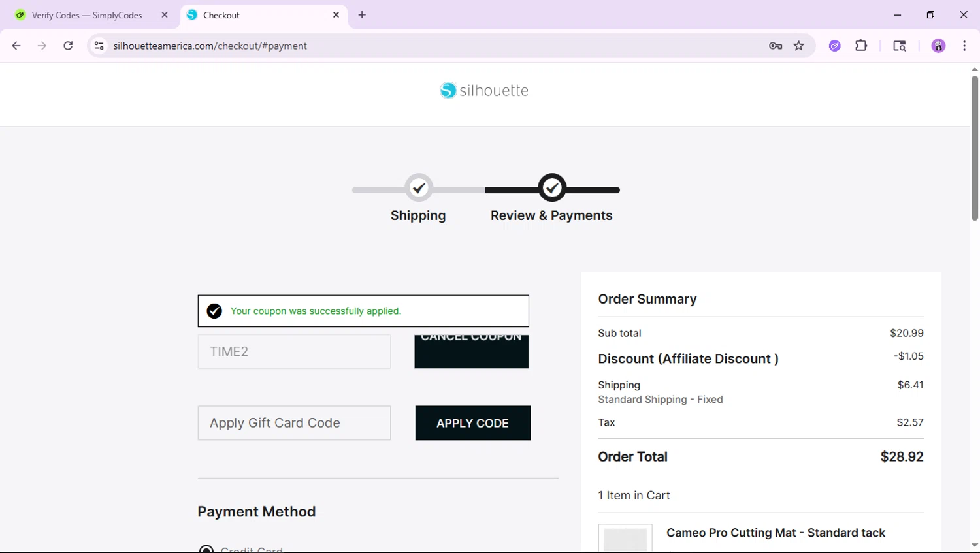Click the TIME2 coupon code field
Viewport: 980px width, 553px height.
(294, 351)
